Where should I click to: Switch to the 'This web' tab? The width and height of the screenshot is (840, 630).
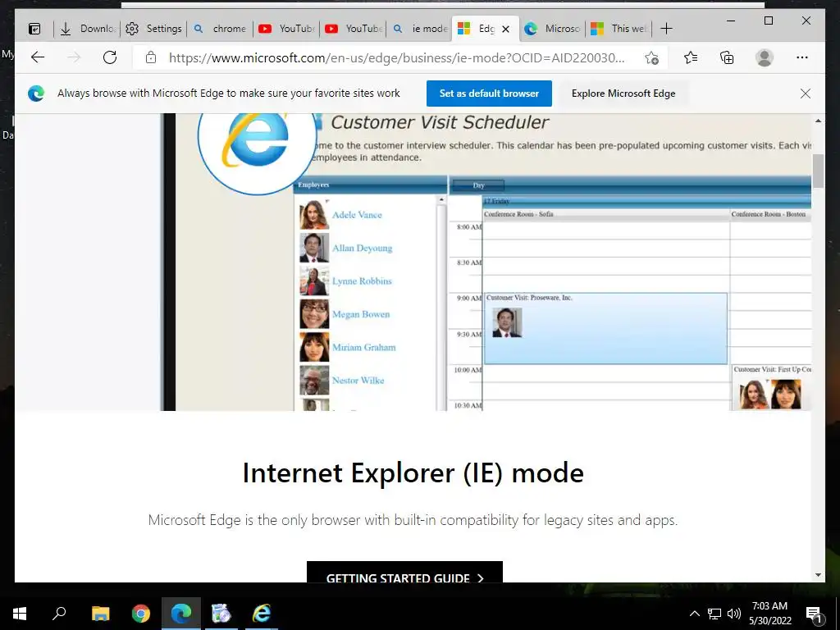(619, 29)
